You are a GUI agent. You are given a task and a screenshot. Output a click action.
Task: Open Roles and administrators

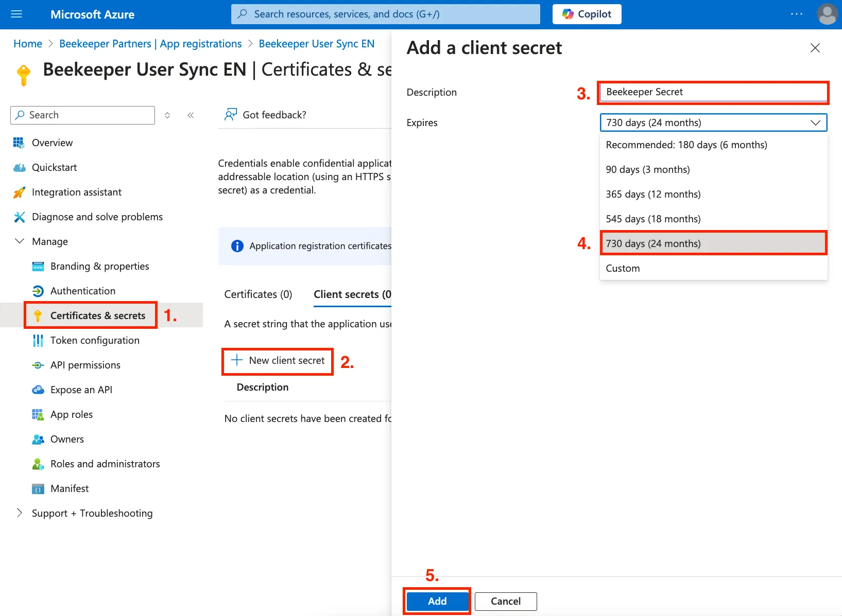click(105, 464)
